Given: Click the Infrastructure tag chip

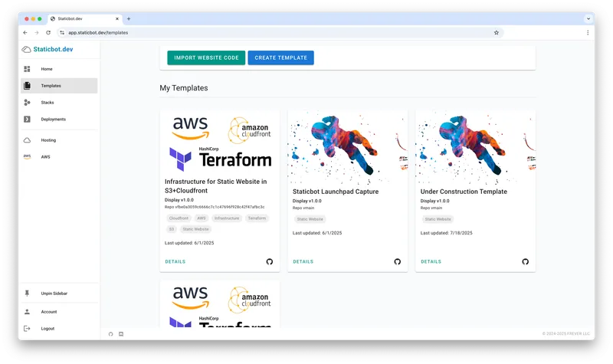Looking at the screenshot, I should point(227,218).
